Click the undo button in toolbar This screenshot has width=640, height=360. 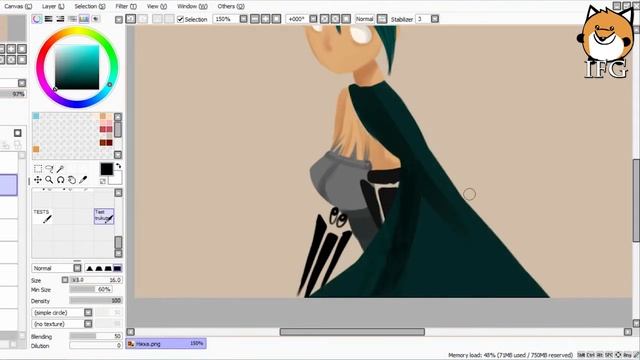point(131,19)
